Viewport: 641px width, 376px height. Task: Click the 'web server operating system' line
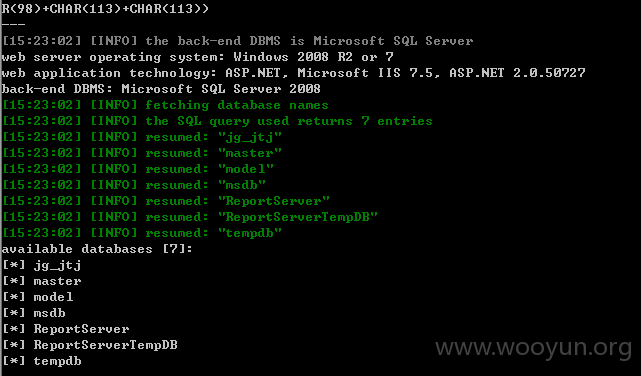[x=197, y=57]
